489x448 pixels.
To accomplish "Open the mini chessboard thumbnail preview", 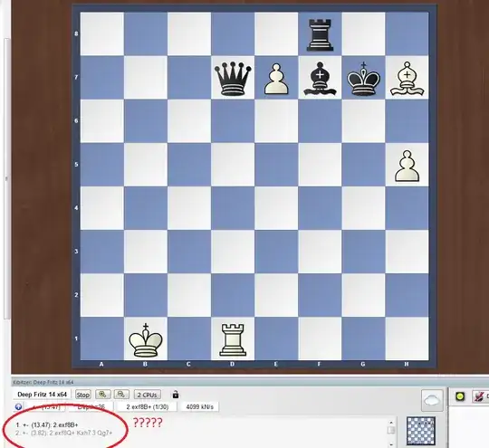I will click(x=421, y=431).
